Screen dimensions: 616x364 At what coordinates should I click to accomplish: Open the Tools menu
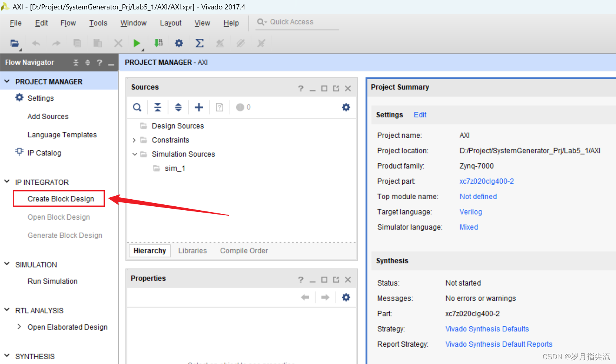(98, 23)
